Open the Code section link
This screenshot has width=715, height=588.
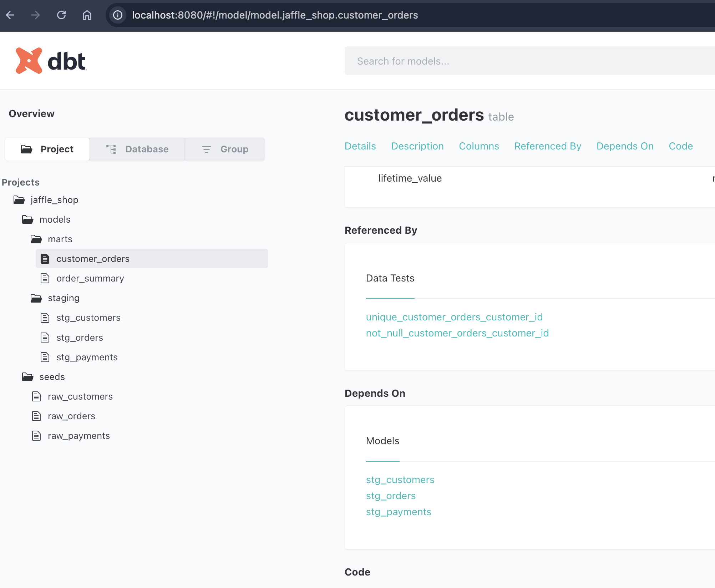[680, 146]
